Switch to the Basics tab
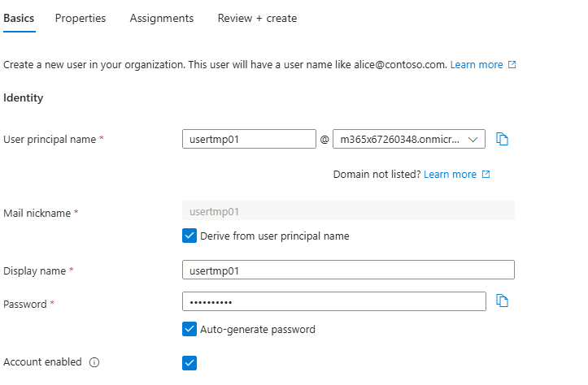Image resolution: width=588 pixels, height=385 pixels. [19, 19]
